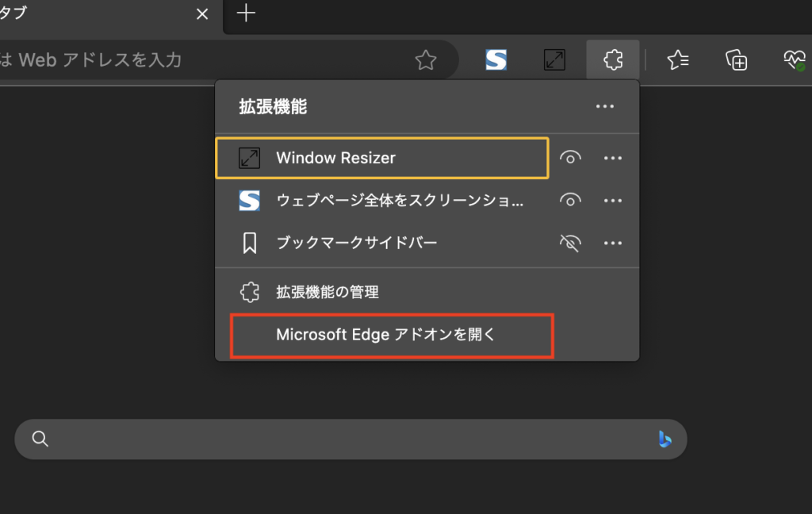Screen dimensions: 812x514
Task: Toggle the eye icon for ウェブページ全体をスクリーンショット
Action: click(569, 201)
